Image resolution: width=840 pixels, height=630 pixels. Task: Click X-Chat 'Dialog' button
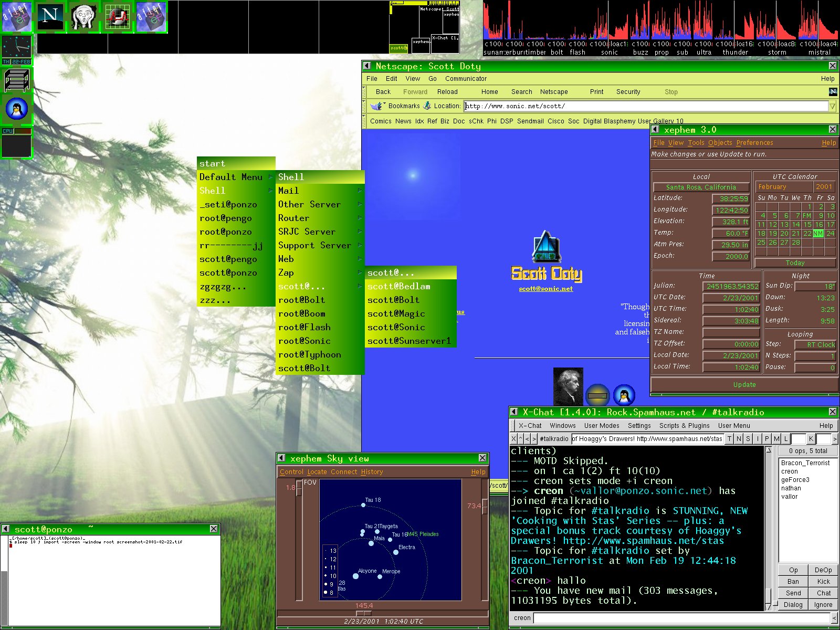click(x=793, y=604)
